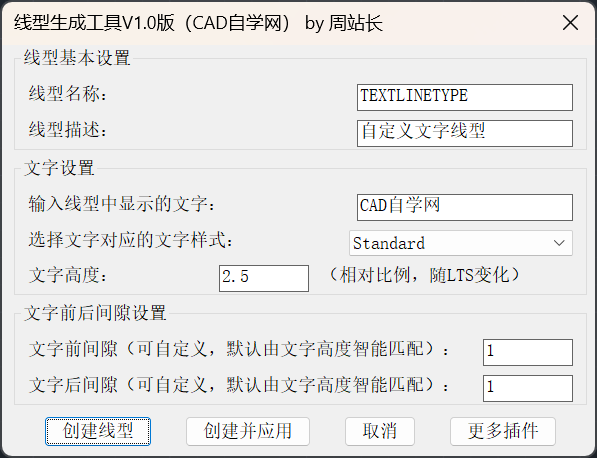This screenshot has height=458, width=597.
Task: Click the 线型描述 field with 自定义文字线型
Action: tap(465, 133)
